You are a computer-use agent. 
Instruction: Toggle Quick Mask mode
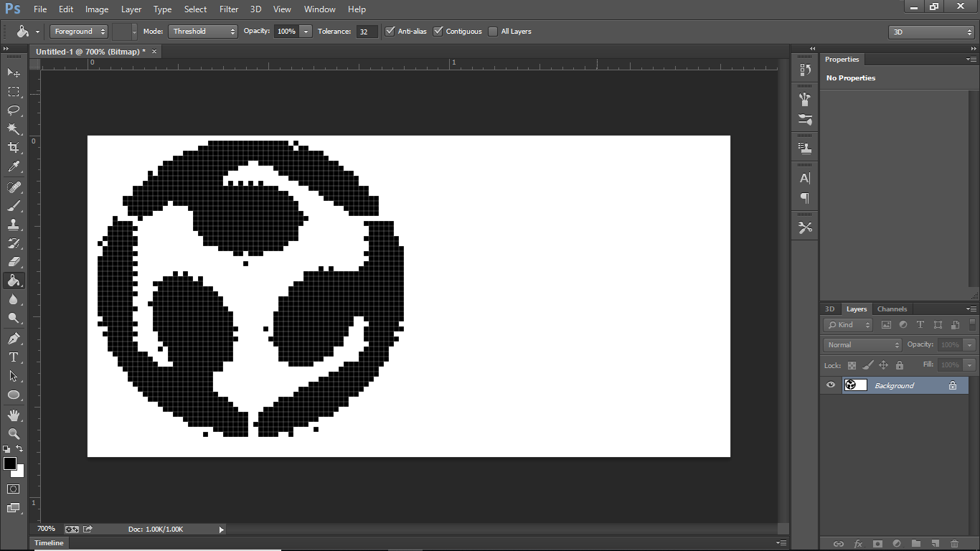coord(14,489)
